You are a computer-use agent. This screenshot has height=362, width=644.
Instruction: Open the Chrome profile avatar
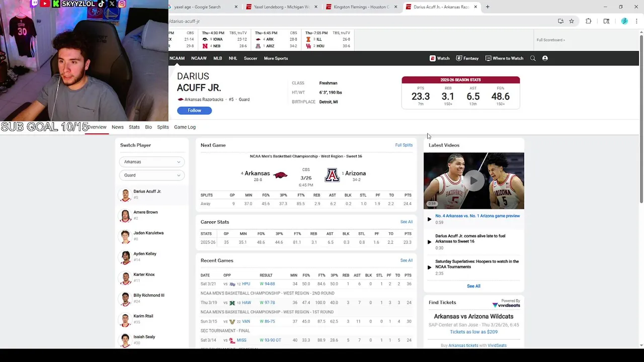(x=624, y=21)
